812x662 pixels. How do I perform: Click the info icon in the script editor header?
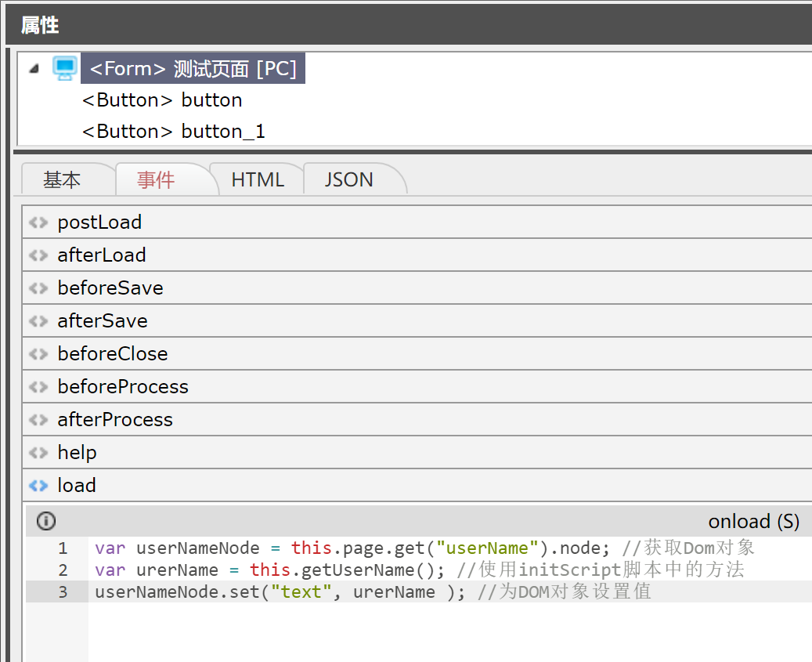(x=46, y=521)
